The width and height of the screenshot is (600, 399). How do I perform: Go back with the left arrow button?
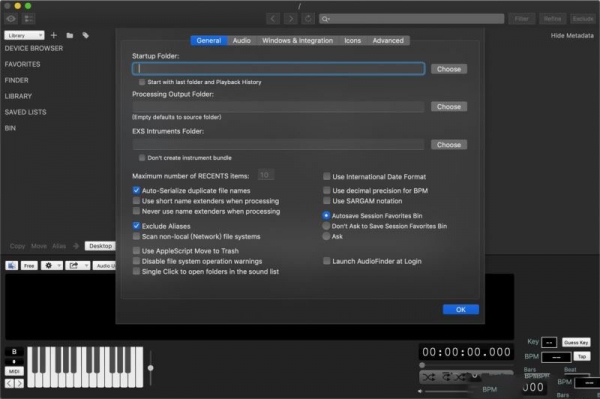click(272, 18)
